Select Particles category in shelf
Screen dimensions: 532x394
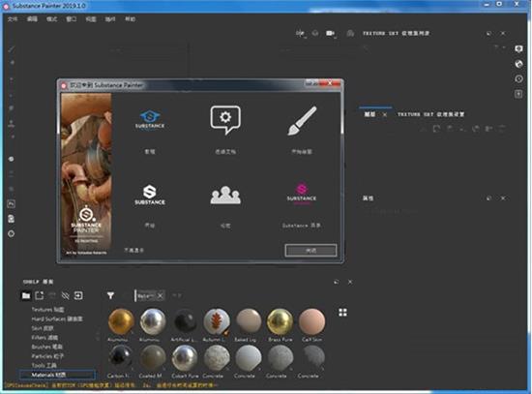pyautogui.click(x=47, y=356)
